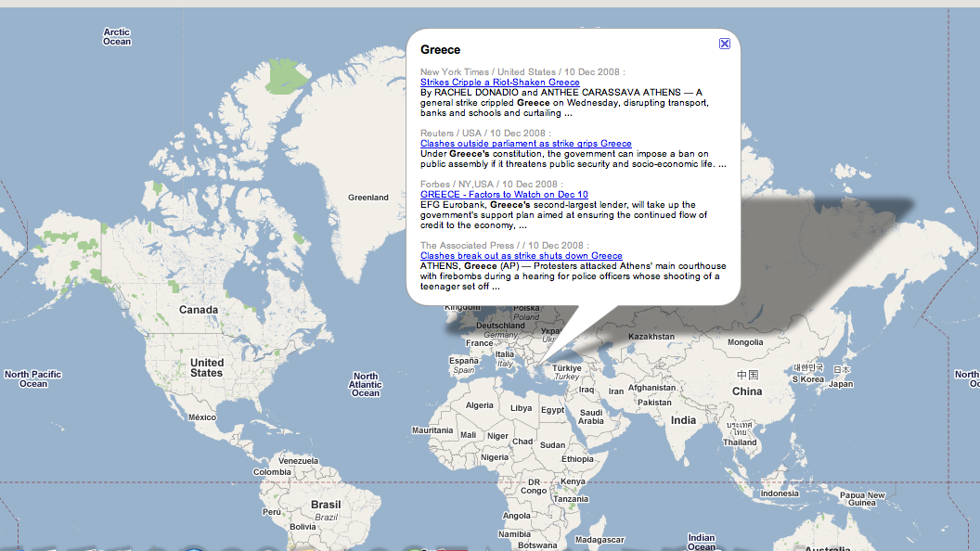
Task: Click 'The Associated Press / / 10 Dec 2008' source line
Action: coord(504,246)
